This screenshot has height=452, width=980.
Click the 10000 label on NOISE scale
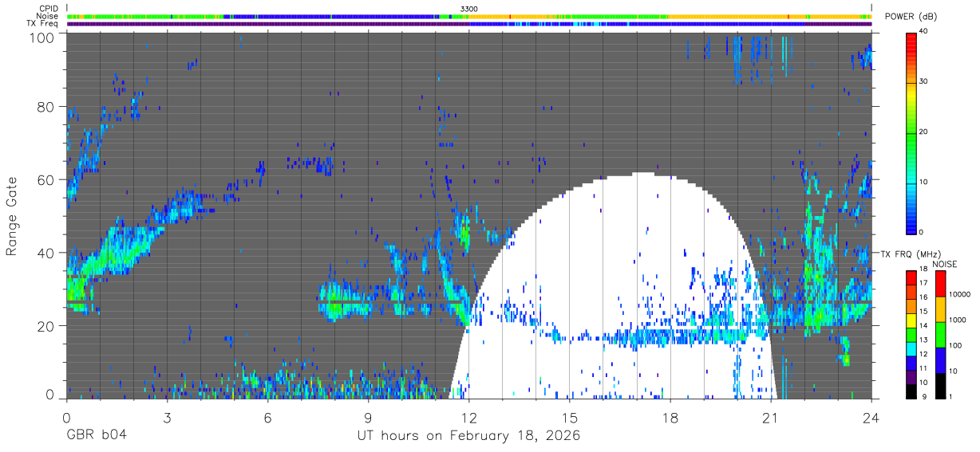click(x=961, y=294)
